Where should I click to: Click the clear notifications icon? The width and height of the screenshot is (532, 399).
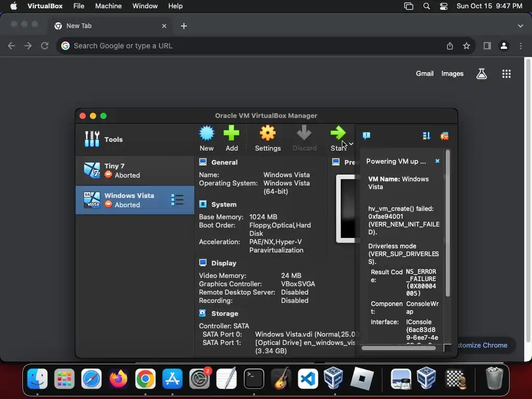point(445,136)
